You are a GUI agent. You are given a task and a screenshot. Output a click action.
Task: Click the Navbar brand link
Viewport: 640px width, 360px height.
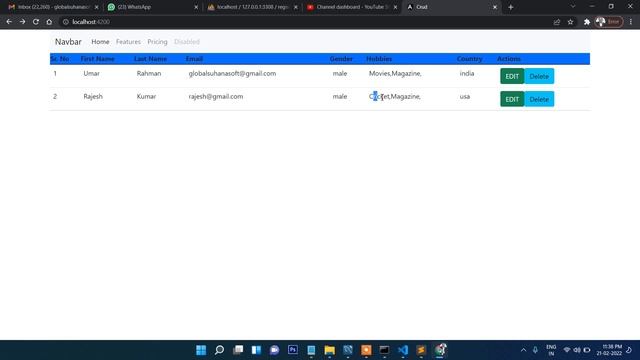(68, 42)
